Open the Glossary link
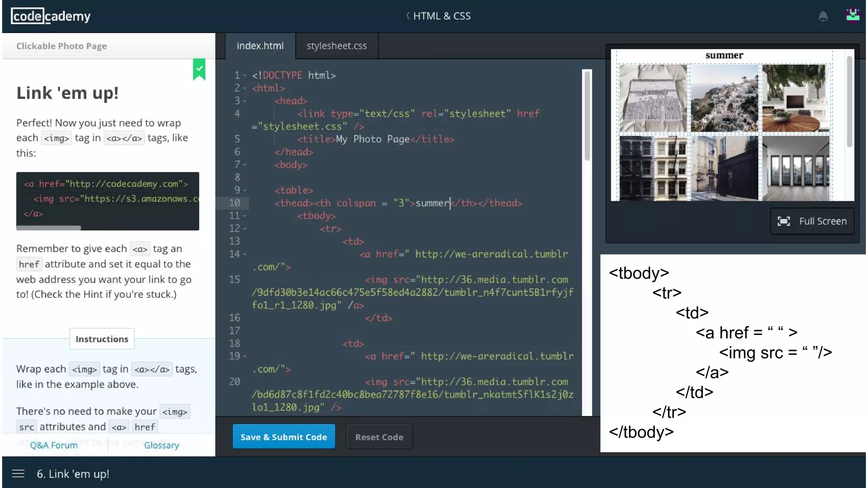Viewport: 868px width, 488px height. (x=161, y=445)
